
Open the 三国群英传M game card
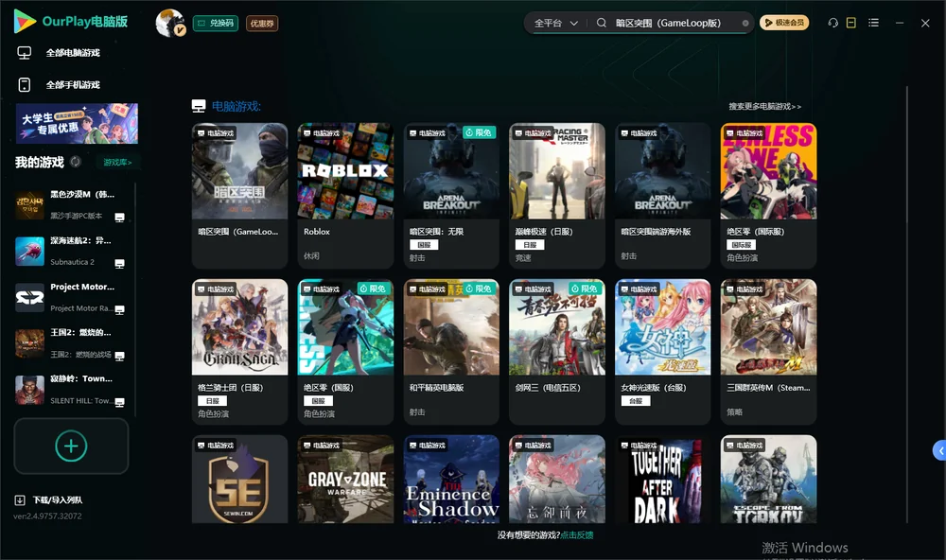[768, 351]
